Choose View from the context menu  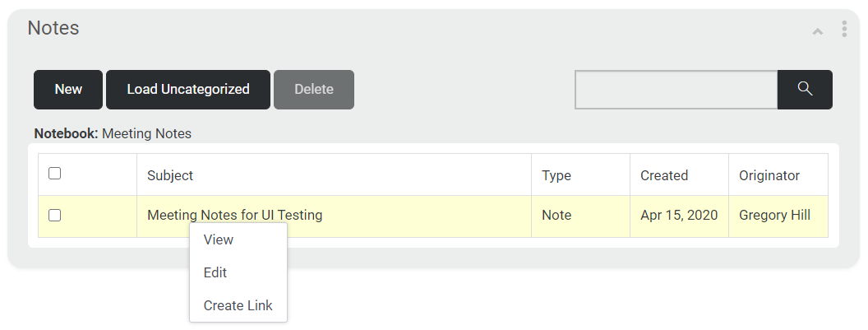(x=218, y=239)
